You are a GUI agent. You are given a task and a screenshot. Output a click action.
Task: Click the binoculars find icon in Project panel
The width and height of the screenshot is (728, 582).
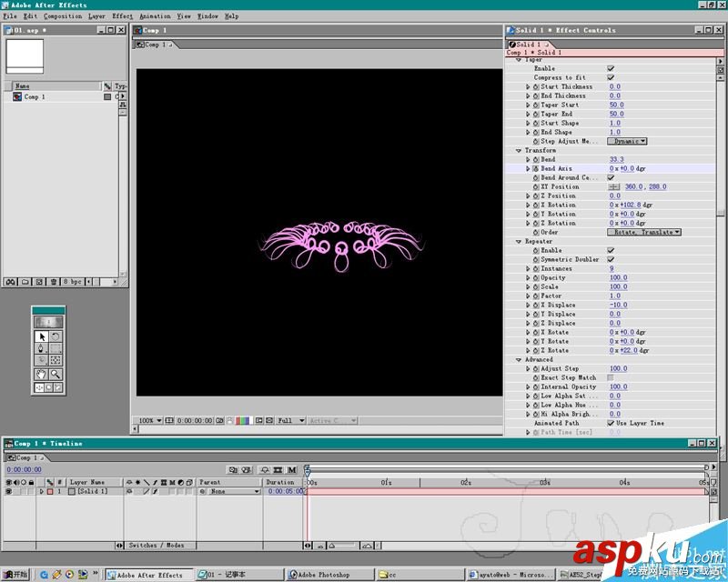[x=11, y=282]
